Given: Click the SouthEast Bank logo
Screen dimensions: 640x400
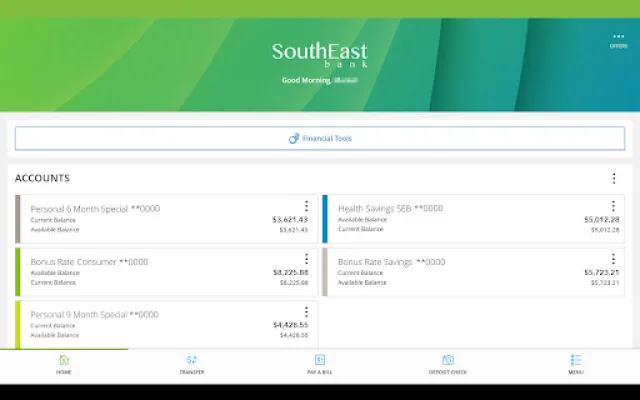Looking at the screenshot, I should pos(320,54).
